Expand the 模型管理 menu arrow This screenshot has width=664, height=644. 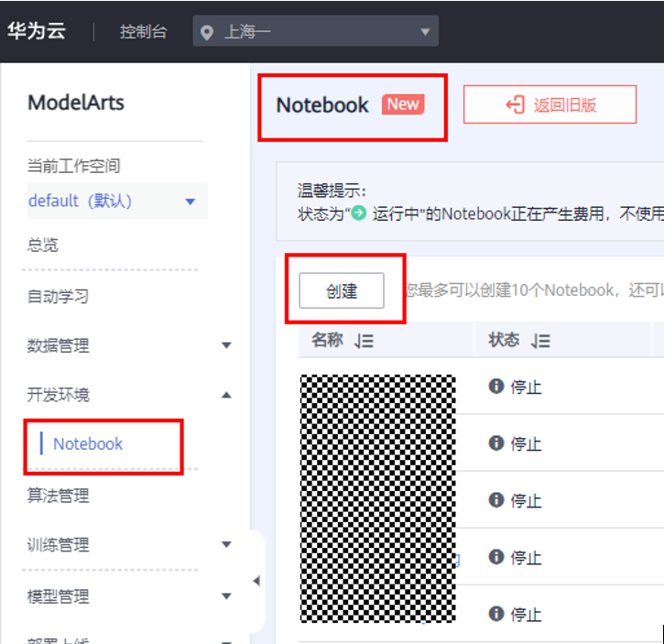tap(226, 596)
